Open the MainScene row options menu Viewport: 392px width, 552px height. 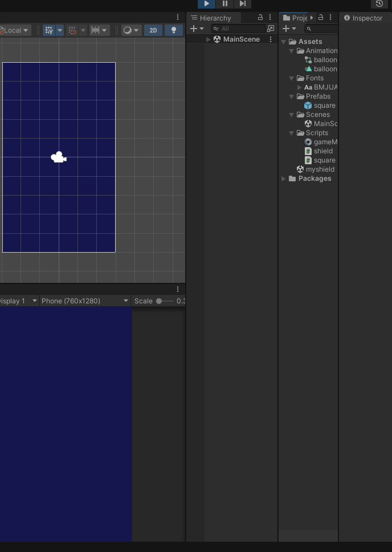(x=271, y=39)
